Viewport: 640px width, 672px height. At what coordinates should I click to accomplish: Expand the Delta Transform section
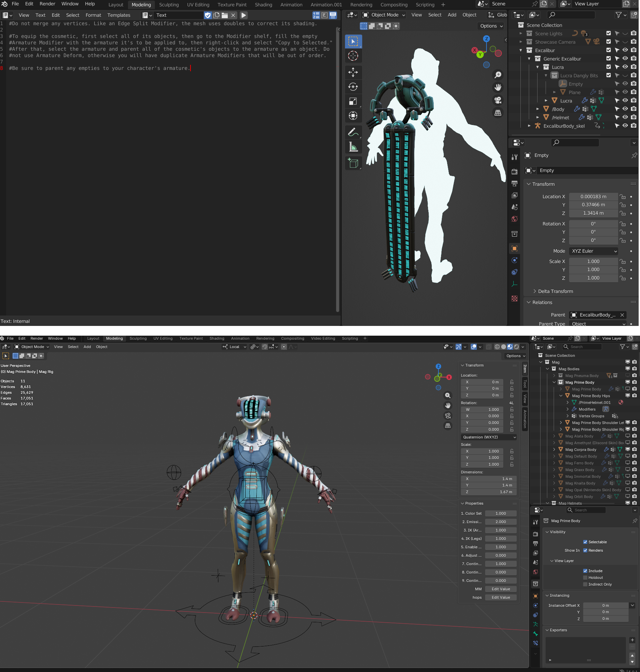point(555,291)
